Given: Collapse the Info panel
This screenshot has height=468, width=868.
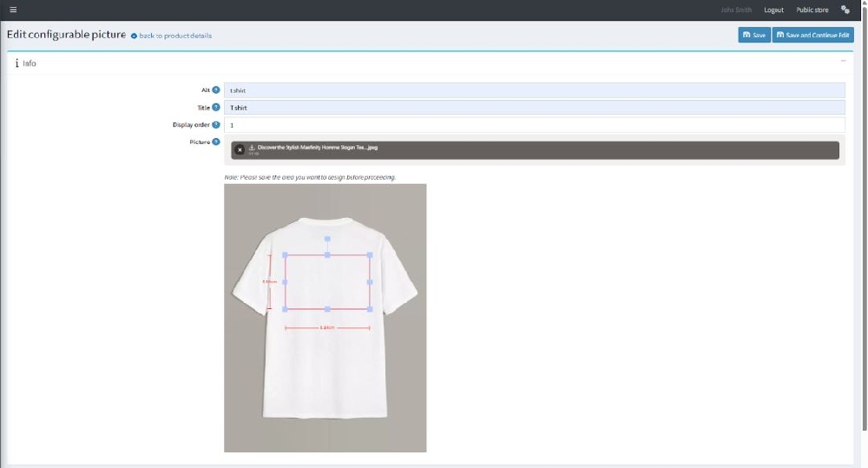Looking at the screenshot, I should [x=843, y=61].
